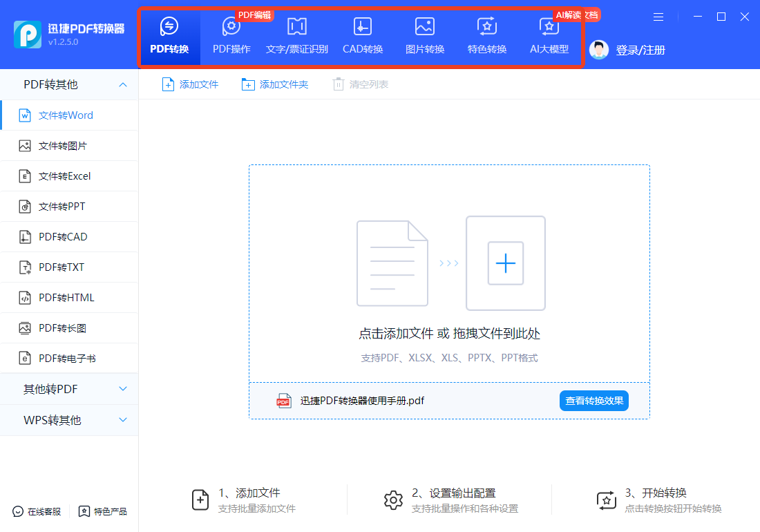
Task: Click the v1.2.5.0 version text
Action: click(x=63, y=42)
